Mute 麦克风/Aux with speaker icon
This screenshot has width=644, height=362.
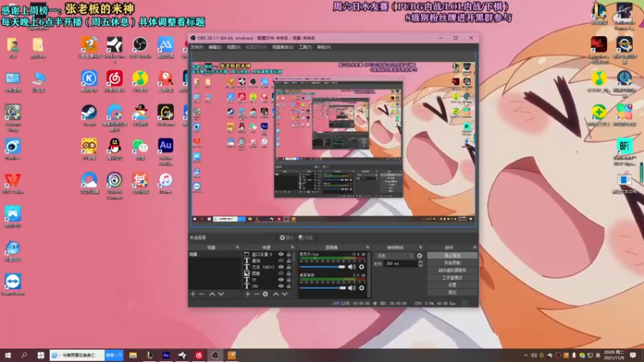352,267
